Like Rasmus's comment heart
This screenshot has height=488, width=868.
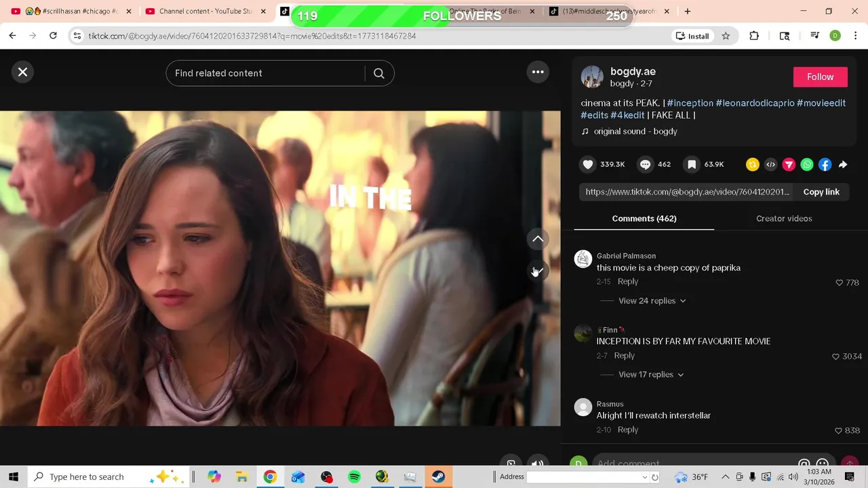point(839,430)
